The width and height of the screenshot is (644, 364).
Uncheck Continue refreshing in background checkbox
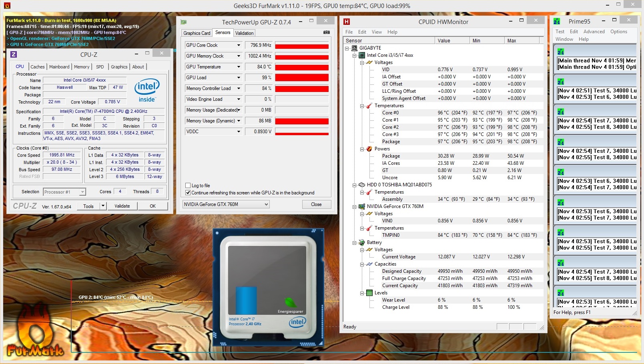click(x=188, y=193)
